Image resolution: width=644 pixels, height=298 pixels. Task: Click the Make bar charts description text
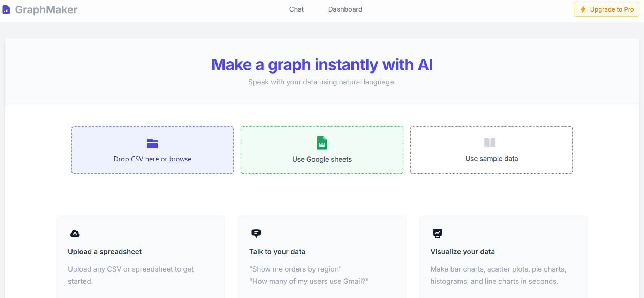(498, 275)
